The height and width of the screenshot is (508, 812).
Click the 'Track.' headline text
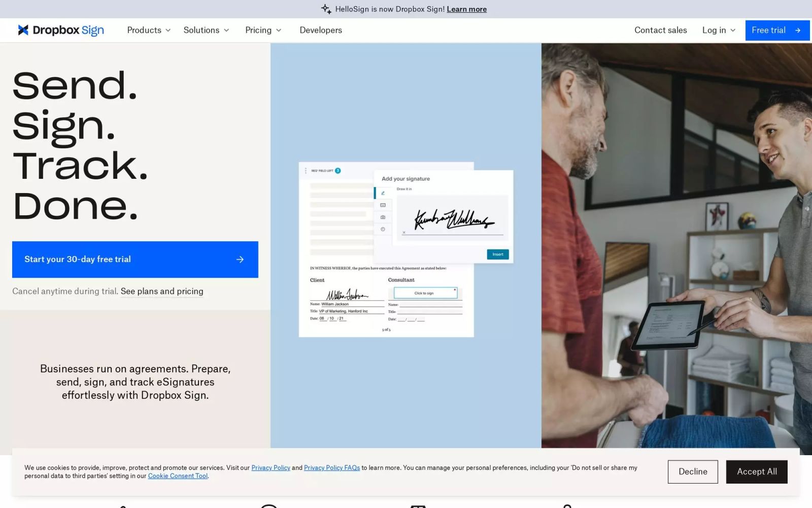[80, 166]
